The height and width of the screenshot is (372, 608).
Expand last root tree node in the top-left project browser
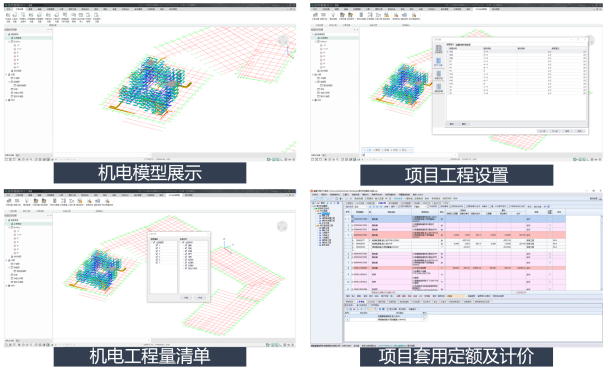pos(6,100)
